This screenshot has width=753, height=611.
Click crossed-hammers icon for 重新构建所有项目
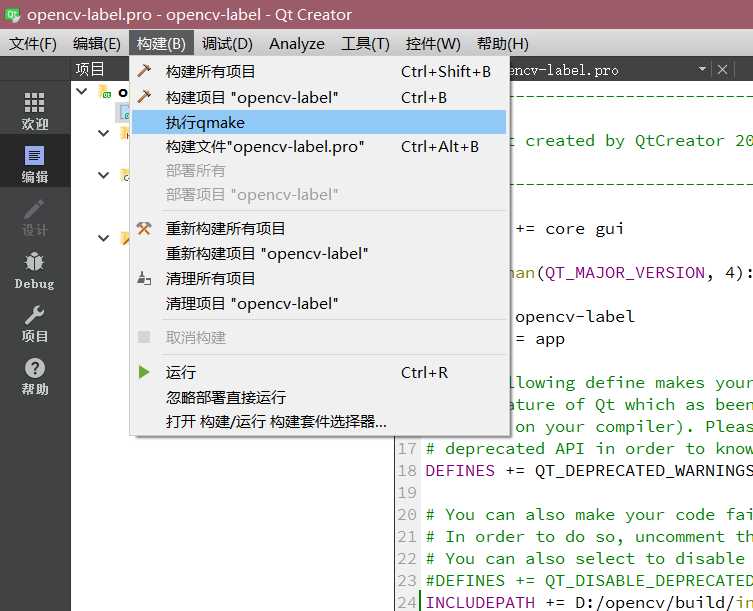coord(144,228)
